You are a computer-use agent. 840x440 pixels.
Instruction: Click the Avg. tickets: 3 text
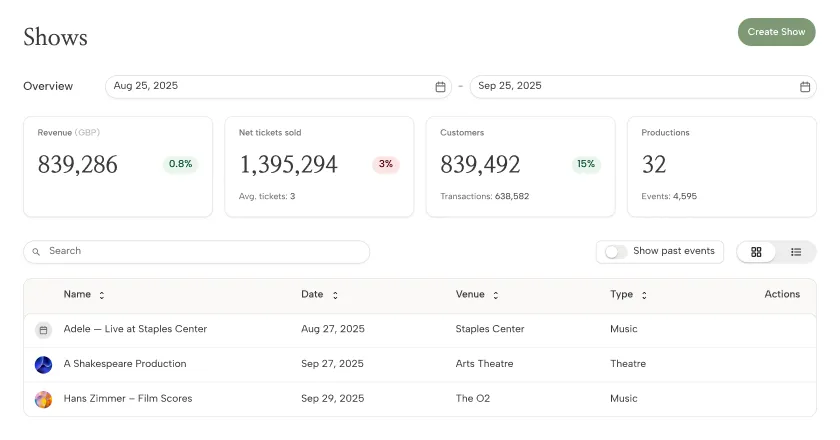(267, 196)
